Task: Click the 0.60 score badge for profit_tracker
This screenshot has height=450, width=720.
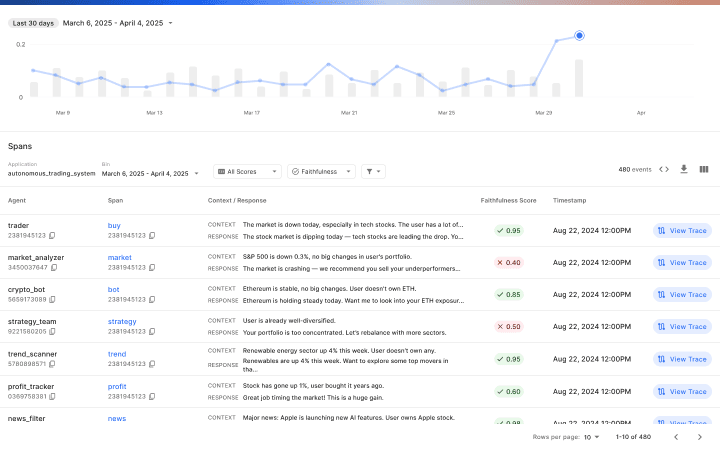Action: point(509,392)
